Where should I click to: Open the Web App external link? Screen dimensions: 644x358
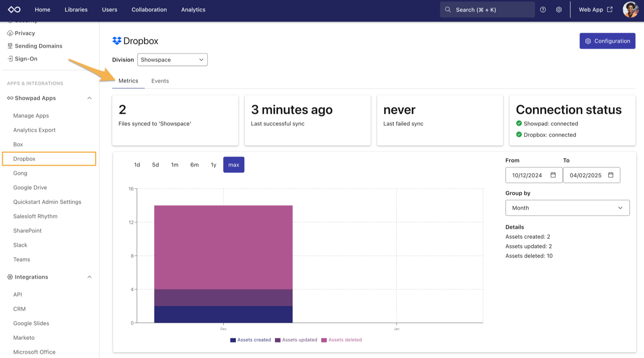click(x=595, y=9)
